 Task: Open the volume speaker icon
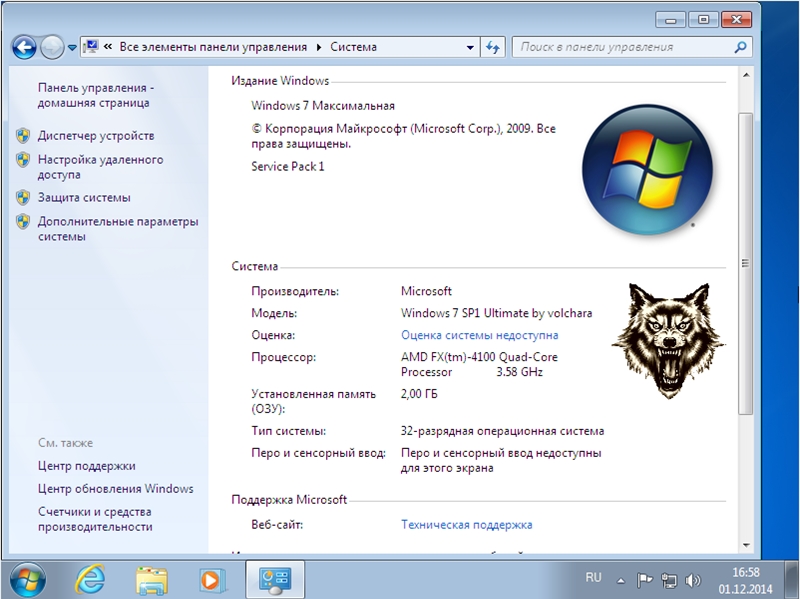[692, 581]
